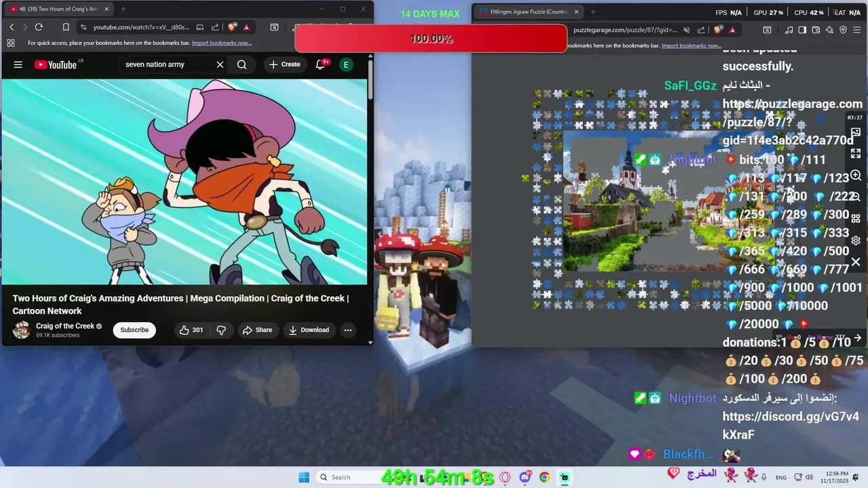
Task: Open Opera from the taskbar
Action: [x=505, y=477]
